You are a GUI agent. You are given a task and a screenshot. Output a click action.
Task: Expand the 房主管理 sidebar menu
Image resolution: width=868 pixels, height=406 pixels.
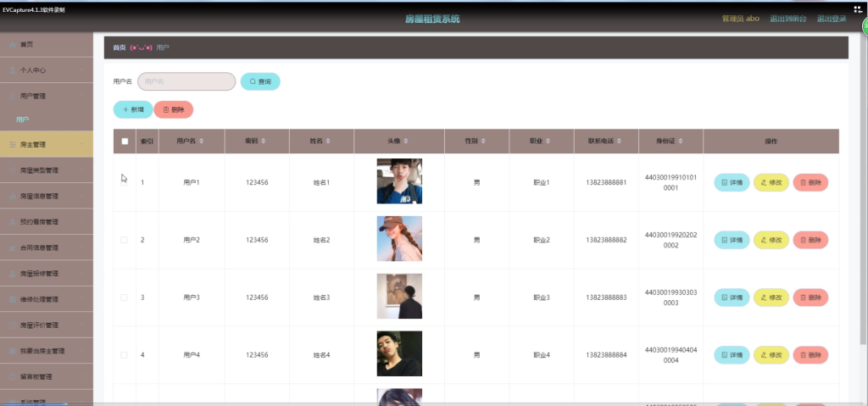point(47,144)
